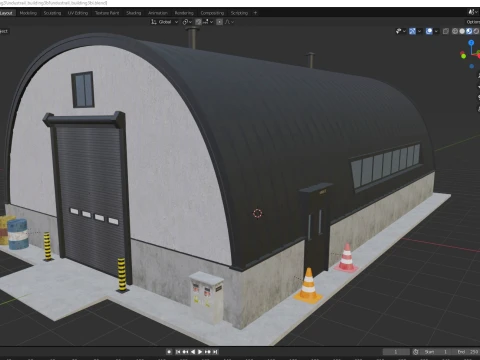Click the 3D cursor in the viewport
This screenshot has height=360, width=480.
click(257, 213)
